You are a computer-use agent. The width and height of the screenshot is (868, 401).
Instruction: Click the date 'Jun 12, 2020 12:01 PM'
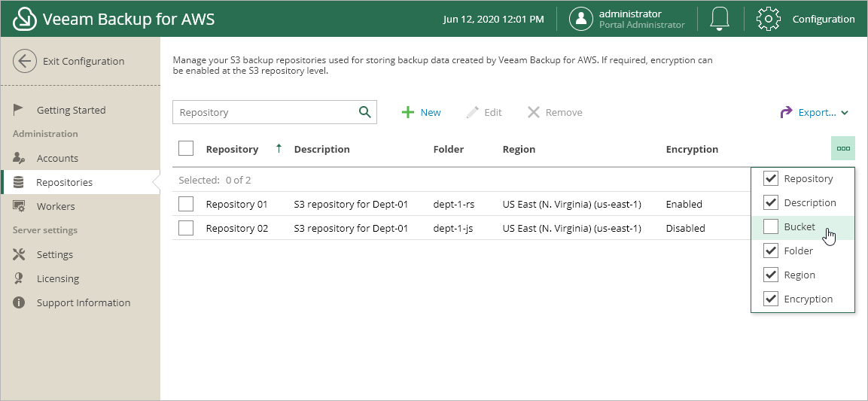[493, 20]
